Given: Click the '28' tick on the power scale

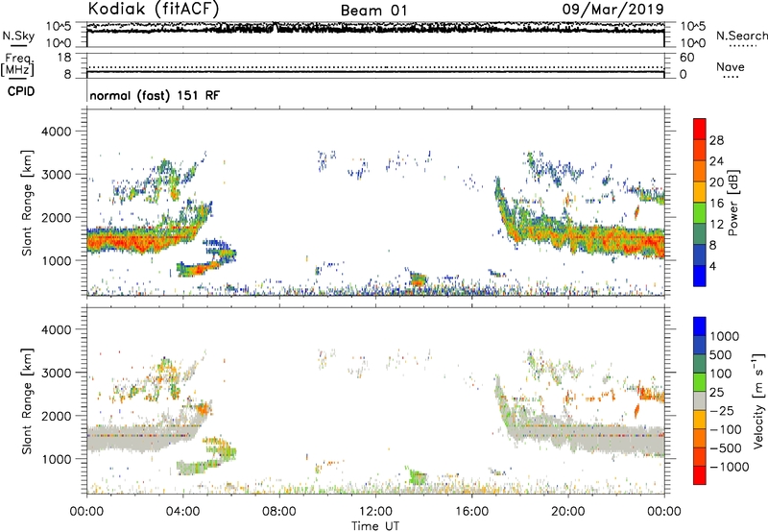Looking at the screenshot, I should click(716, 140).
